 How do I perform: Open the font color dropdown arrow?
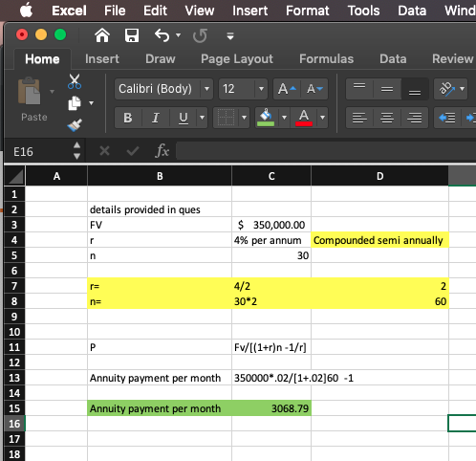[x=322, y=118]
